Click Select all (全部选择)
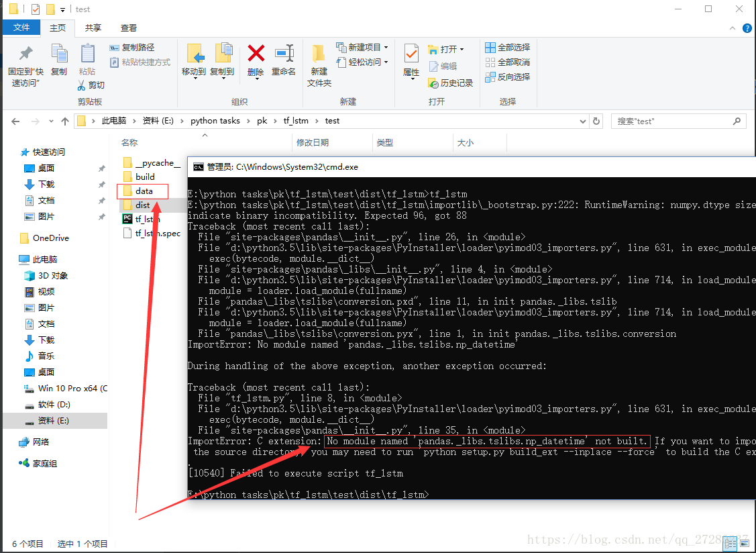Viewport: 756px width, 553px height. click(x=508, y=47)
